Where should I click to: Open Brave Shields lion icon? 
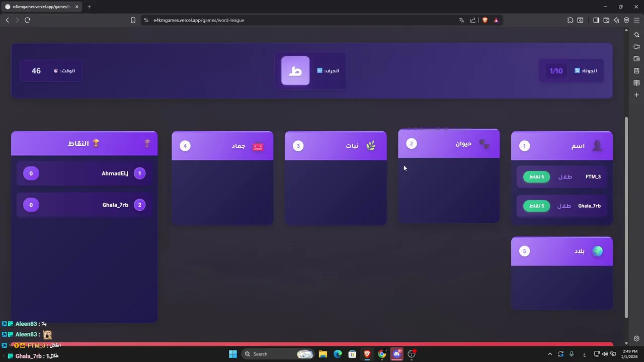tap(485, 20)
